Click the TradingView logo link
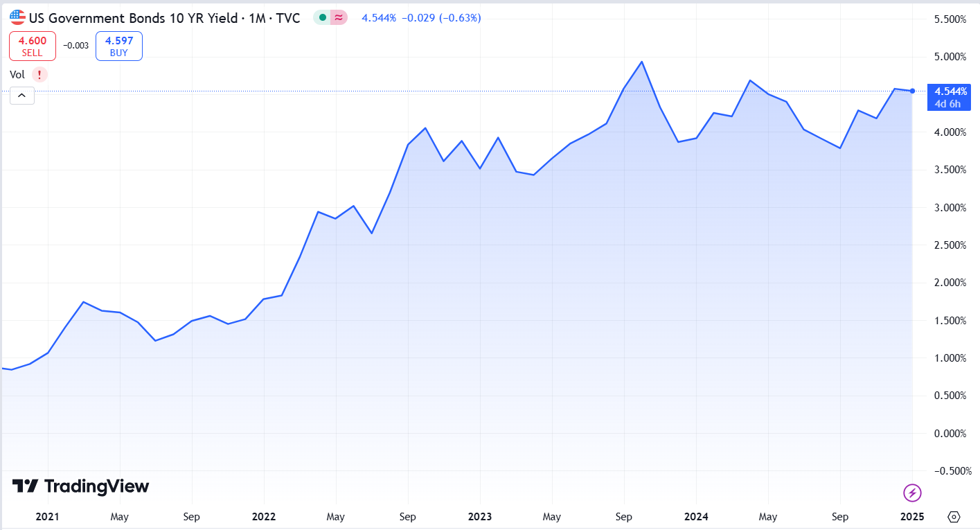980x530 pixels. (81, 486)
